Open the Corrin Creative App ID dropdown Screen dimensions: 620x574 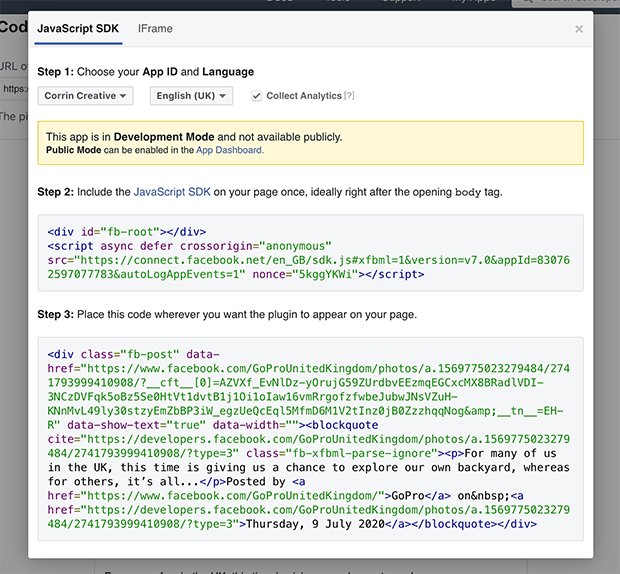[85, 96]
